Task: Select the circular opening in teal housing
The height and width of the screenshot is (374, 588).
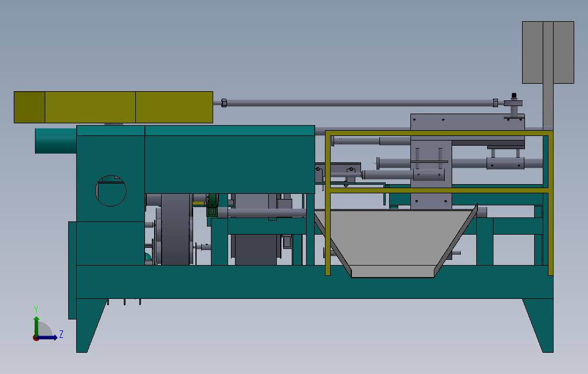Action: (111, 191)
